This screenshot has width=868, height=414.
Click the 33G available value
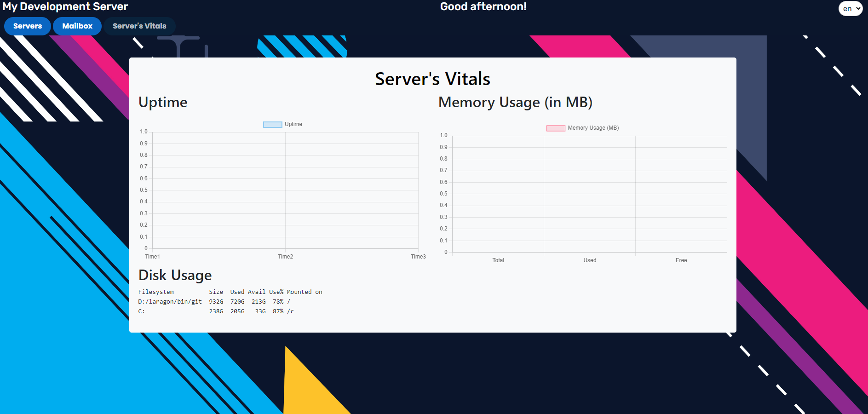click(x=260, y=311)
